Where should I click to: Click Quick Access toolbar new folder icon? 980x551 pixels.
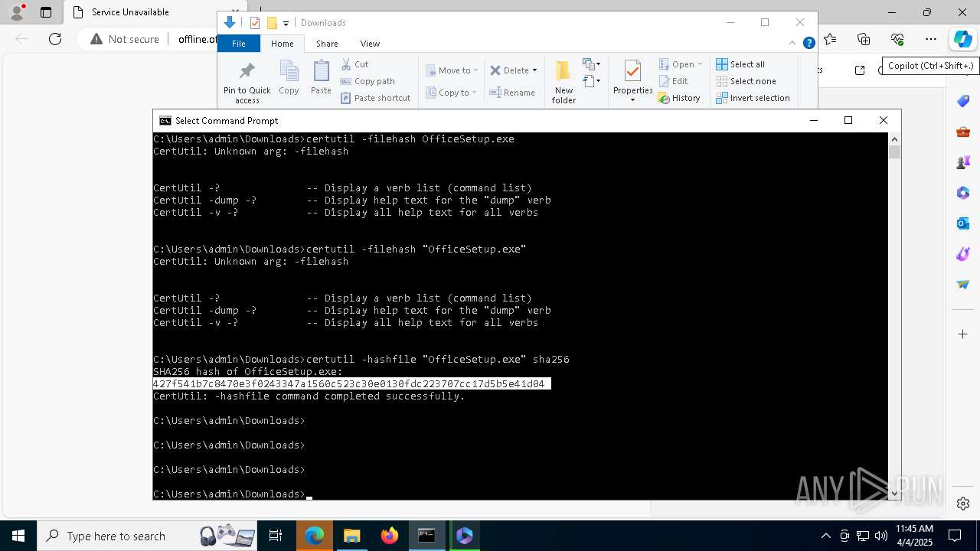[x=271, y=23]
